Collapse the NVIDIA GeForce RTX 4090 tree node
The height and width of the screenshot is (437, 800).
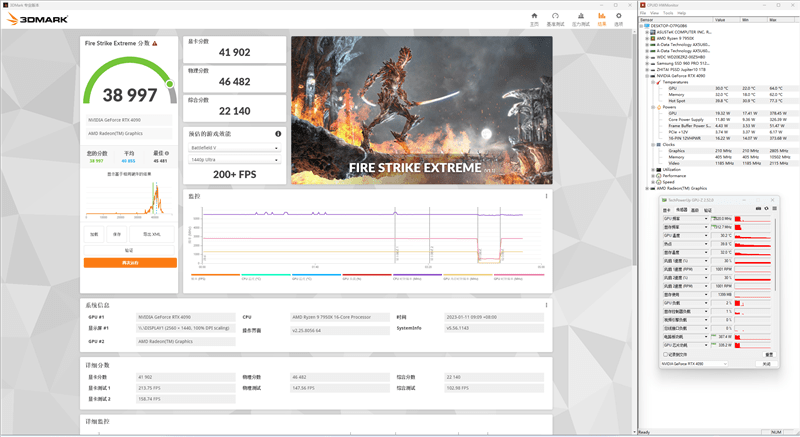tap(647, 76)
